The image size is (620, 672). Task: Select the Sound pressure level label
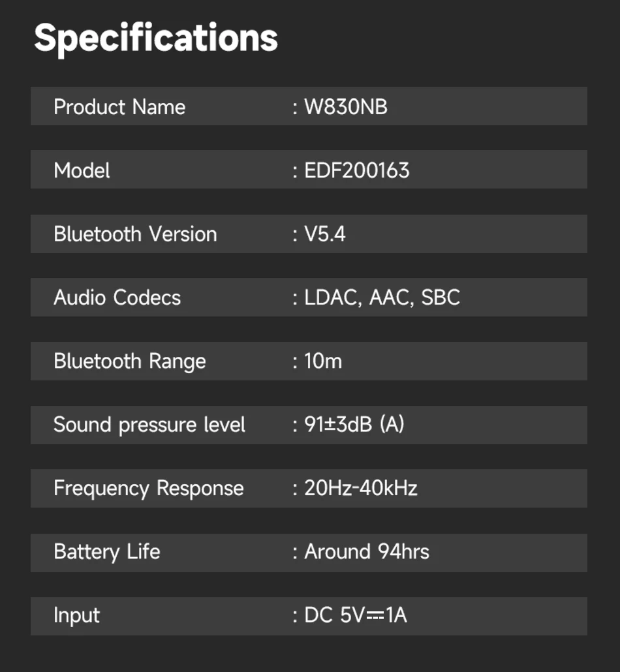pyautogui.click(x=149, y=425)
